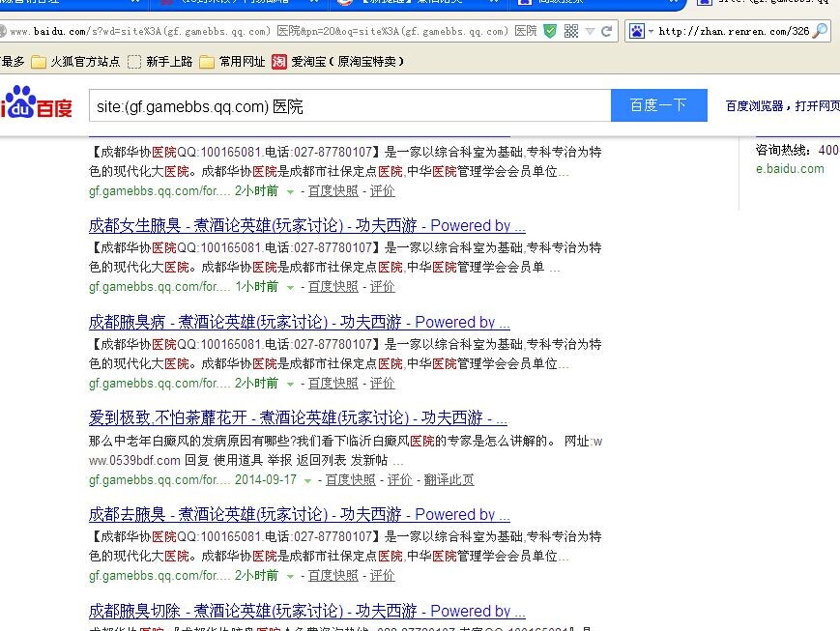The height and width of the screenshot is (631, 840).
Task: Click the 百度一下 search button
Action: pos(658,105)
